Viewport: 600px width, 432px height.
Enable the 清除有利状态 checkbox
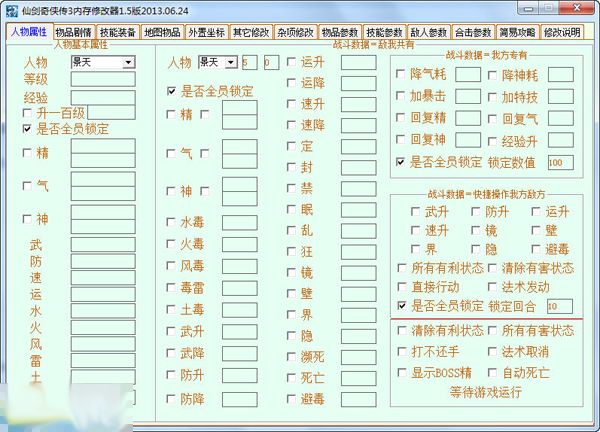tap(402, 330)
